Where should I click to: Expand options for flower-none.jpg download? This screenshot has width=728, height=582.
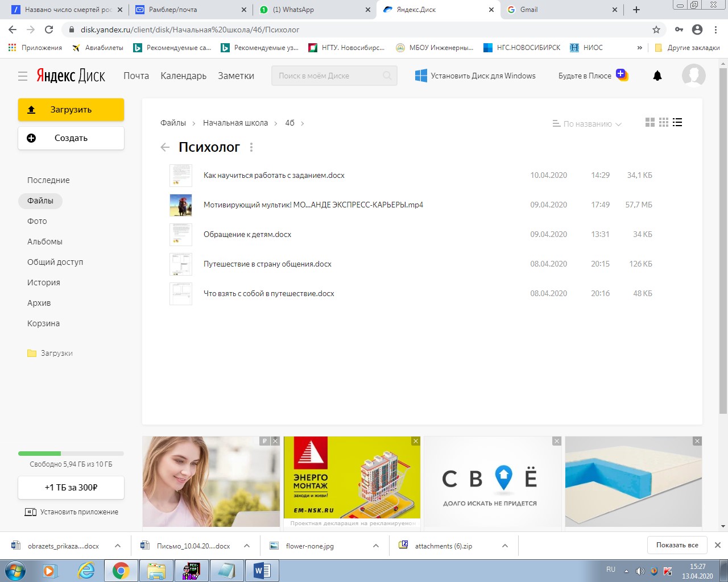[376, 546]
